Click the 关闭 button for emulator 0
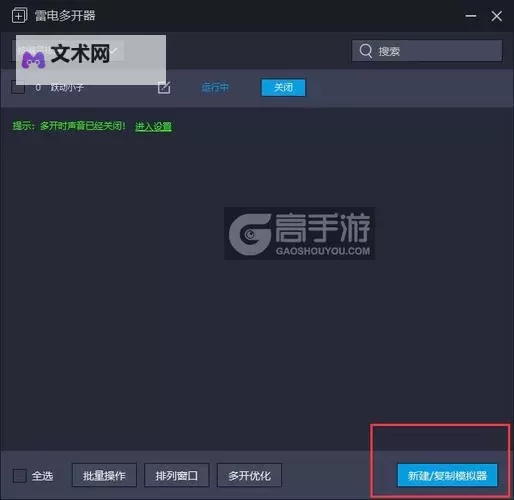Screen dimensions: 514x500 coord(283,87)
